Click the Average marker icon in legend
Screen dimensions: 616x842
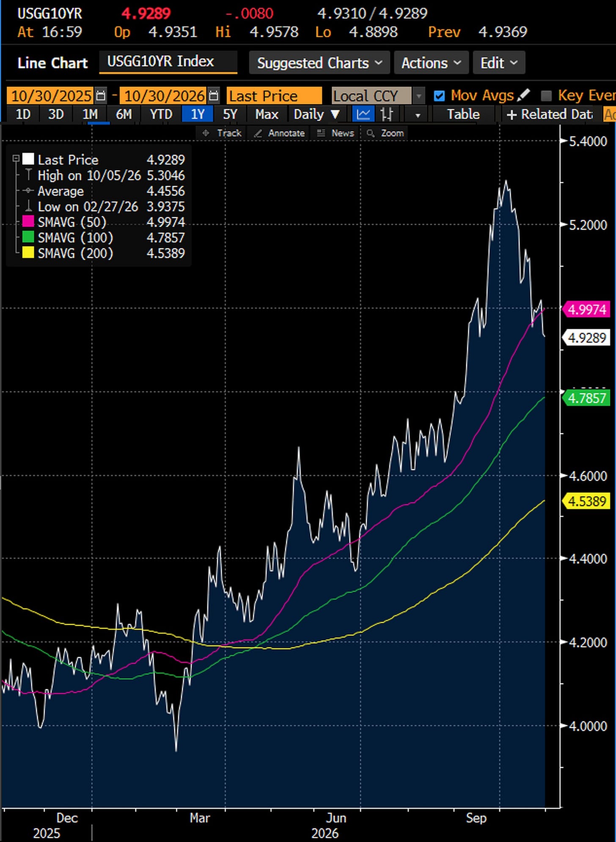pyautogui.click(x=28, y=191)
